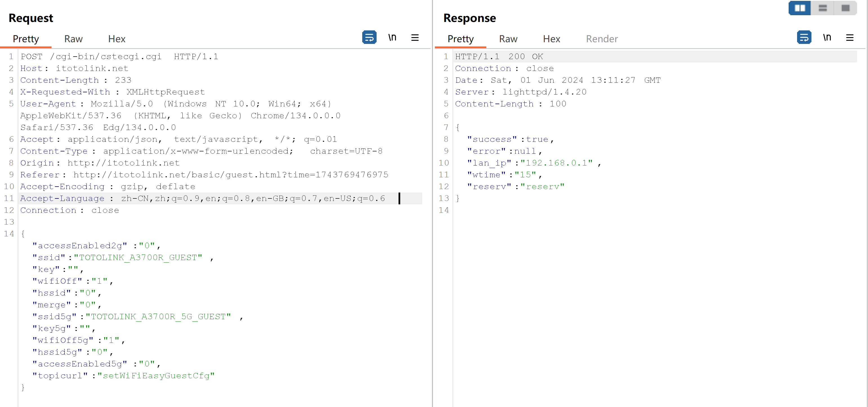
Task: Toggle non-printable characters in Request panel
Action: coord(392,38)
